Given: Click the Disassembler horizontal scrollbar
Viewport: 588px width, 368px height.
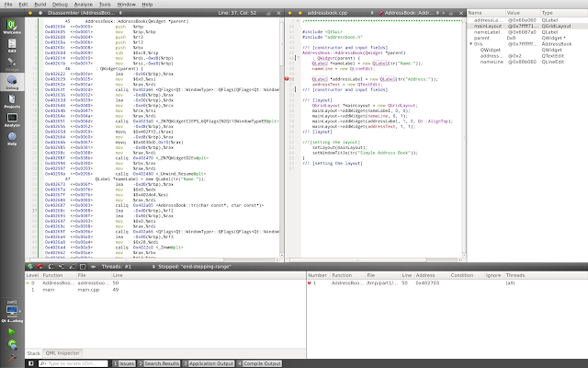Looking at the screenshot, I should [x=127, y=259].
